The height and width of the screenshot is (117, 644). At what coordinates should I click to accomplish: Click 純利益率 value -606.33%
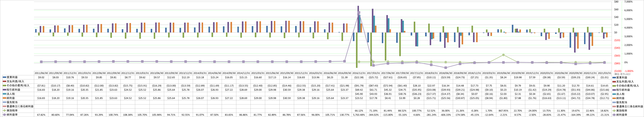click(446, 115)
